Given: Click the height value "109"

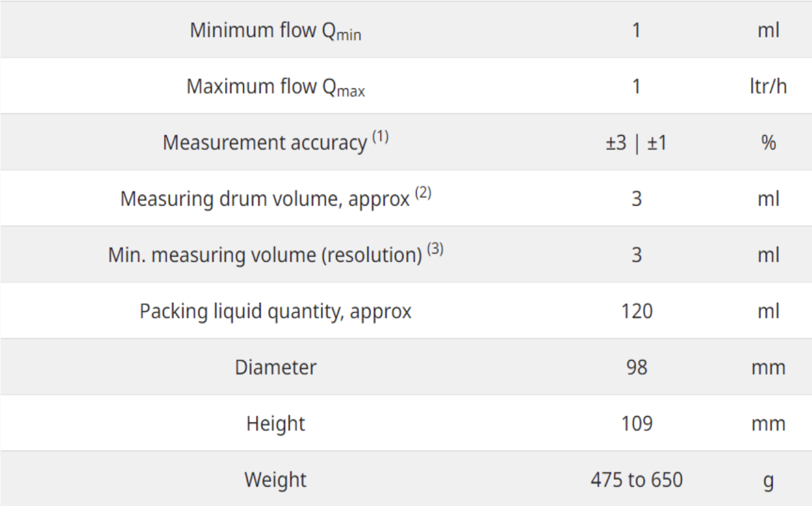Looking at the screenshot, I should tap(636, 424).
